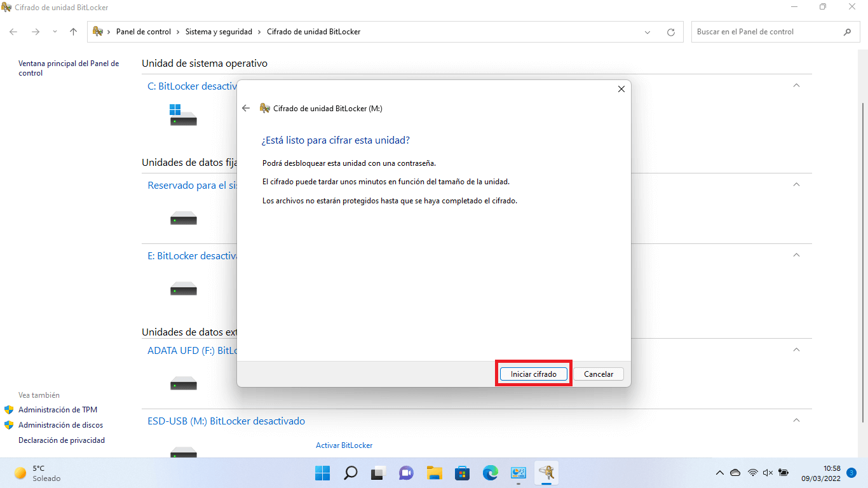Refresh the Control Panel page
The height and width of the screenshot is (488, 868).
click(670, 32)
